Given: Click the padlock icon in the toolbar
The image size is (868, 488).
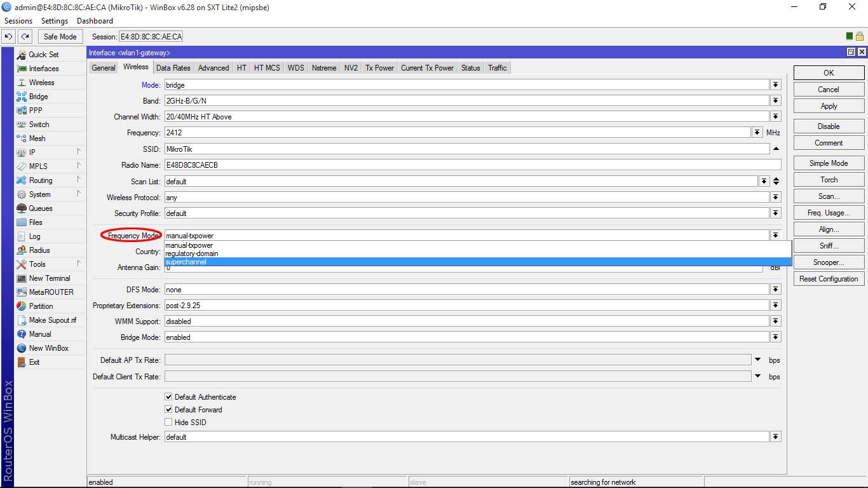Looking at the screenshot, I should tap(859, 37).
